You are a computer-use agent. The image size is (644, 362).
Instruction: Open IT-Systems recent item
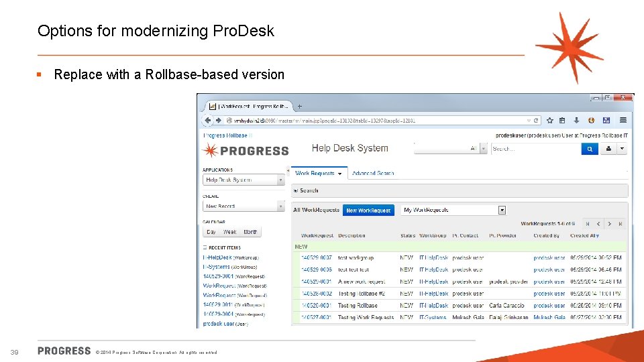[x=216, y=267]
